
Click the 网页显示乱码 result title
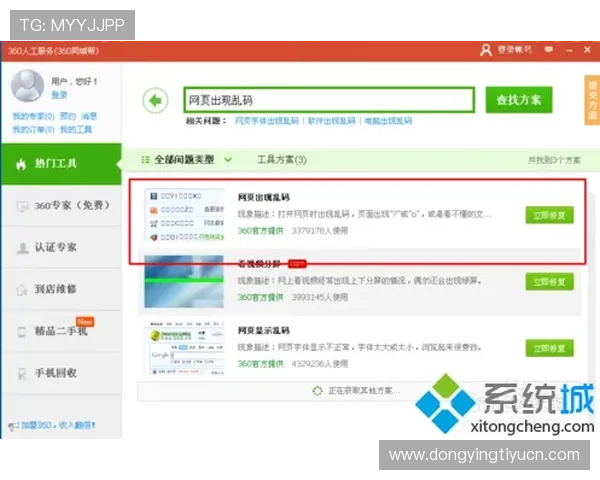coord(264,330)
